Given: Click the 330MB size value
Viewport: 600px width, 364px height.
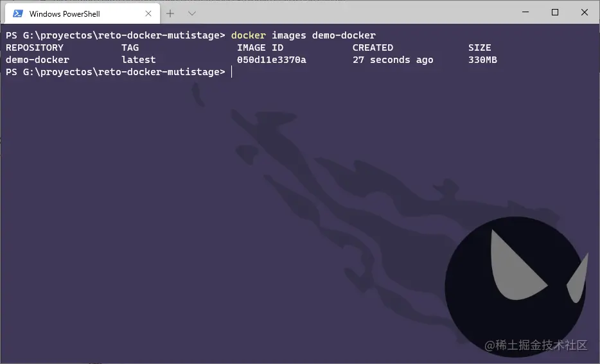Looking at the screenshot, I should (482, 60).
